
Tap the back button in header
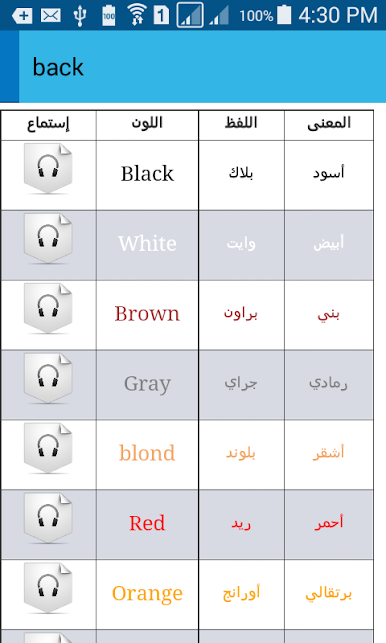point(58,67)
